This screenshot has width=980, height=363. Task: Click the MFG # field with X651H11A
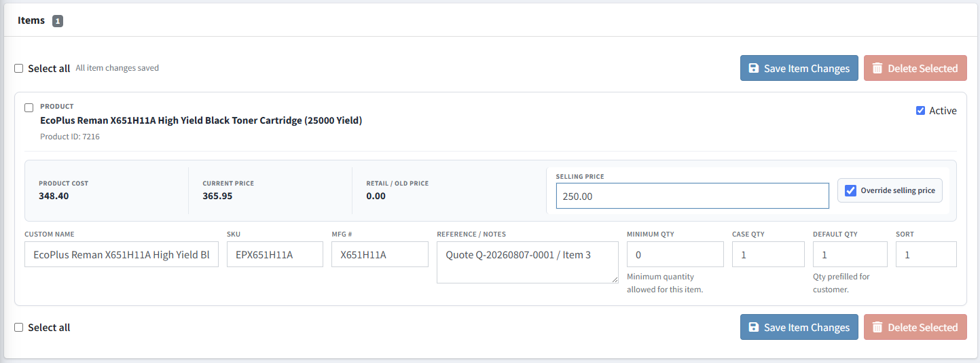[x=380, y=254]
